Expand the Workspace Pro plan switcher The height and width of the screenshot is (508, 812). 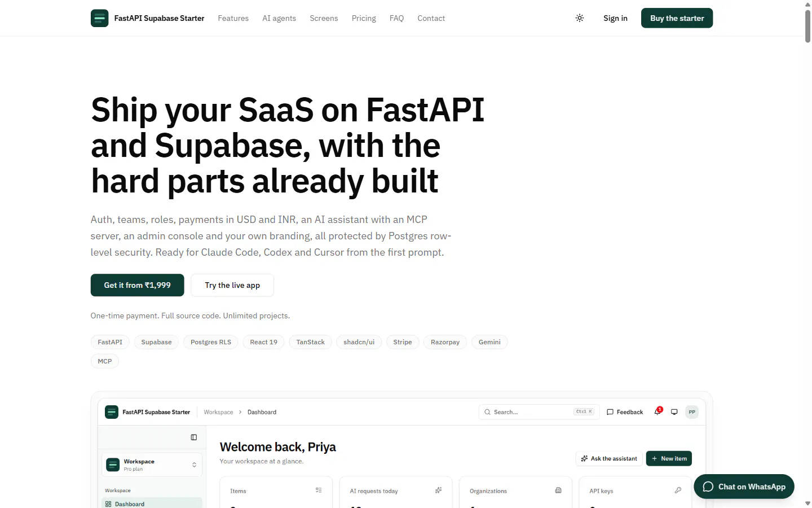[152, 465]
